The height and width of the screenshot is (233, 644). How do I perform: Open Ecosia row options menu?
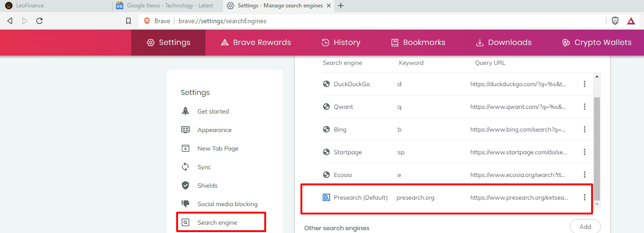click(x=585, y=175)
